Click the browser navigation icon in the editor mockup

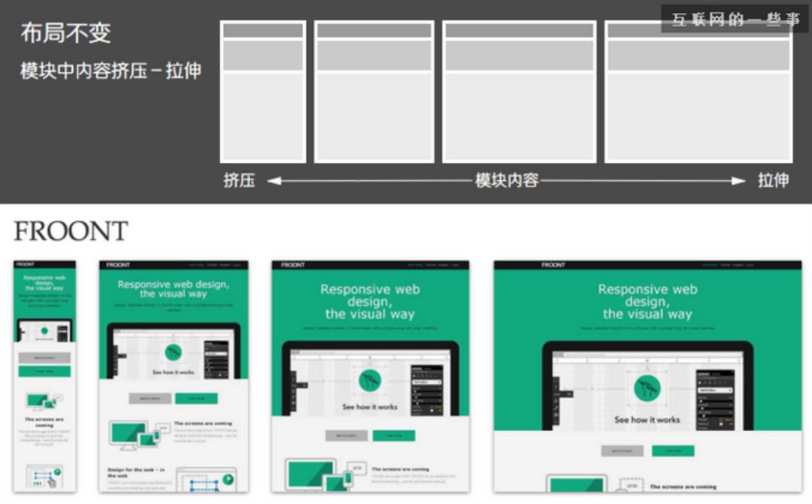pos(559,354)
